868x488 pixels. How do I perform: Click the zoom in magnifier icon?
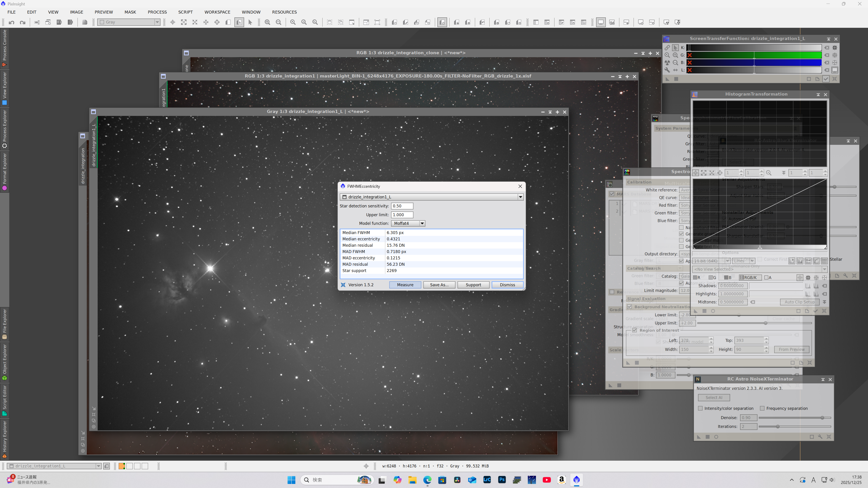[267, 22]
